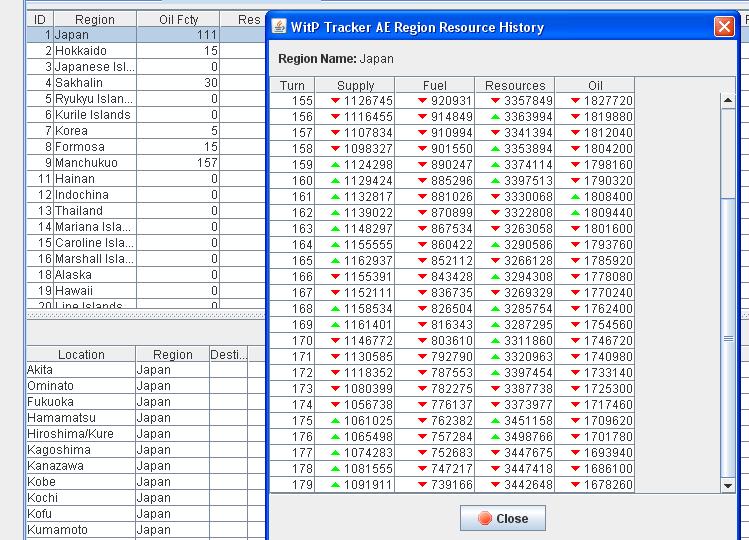Select the Hiroshima/Kure location row
The image size is (749, 540).
point(146,433)
